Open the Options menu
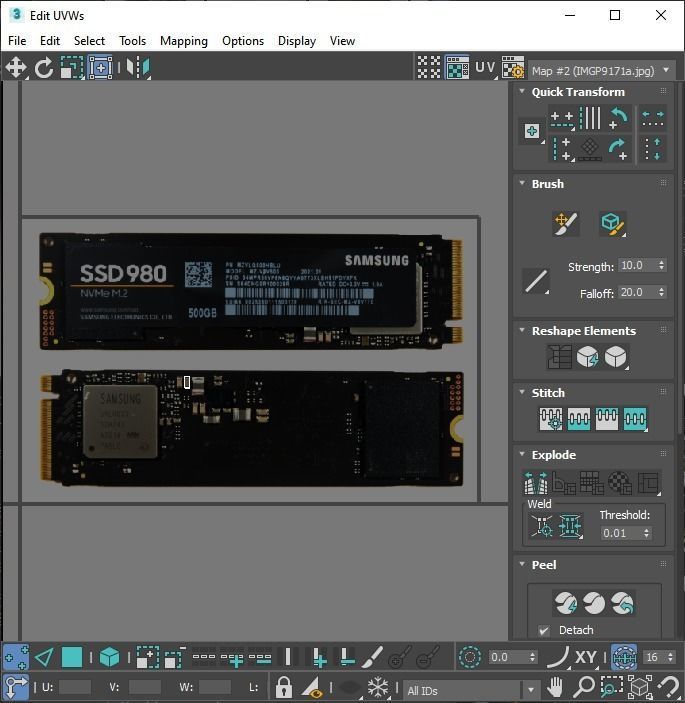Screen dimensions: 685x703 tap(243, 41)
